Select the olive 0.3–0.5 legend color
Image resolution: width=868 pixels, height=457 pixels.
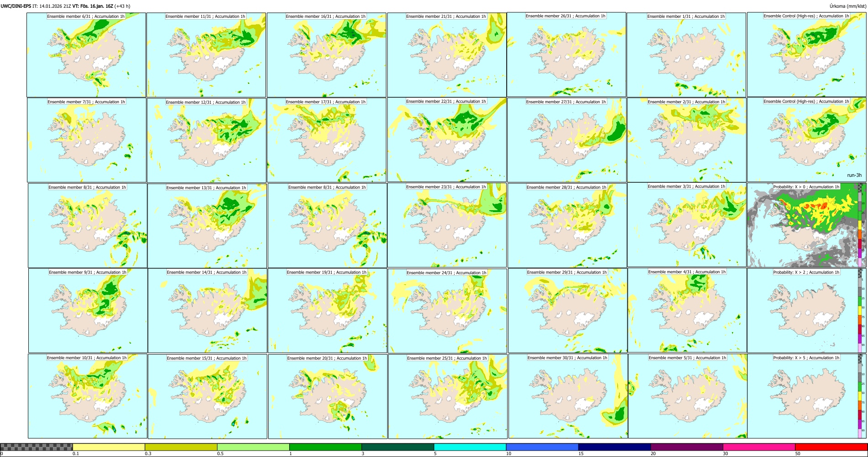[x=181, y=447]
